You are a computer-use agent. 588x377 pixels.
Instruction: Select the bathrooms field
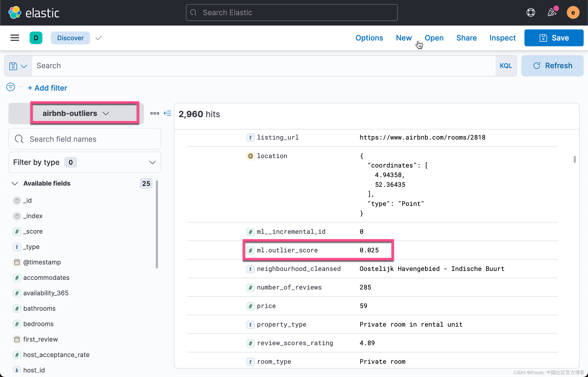(39, 309)
